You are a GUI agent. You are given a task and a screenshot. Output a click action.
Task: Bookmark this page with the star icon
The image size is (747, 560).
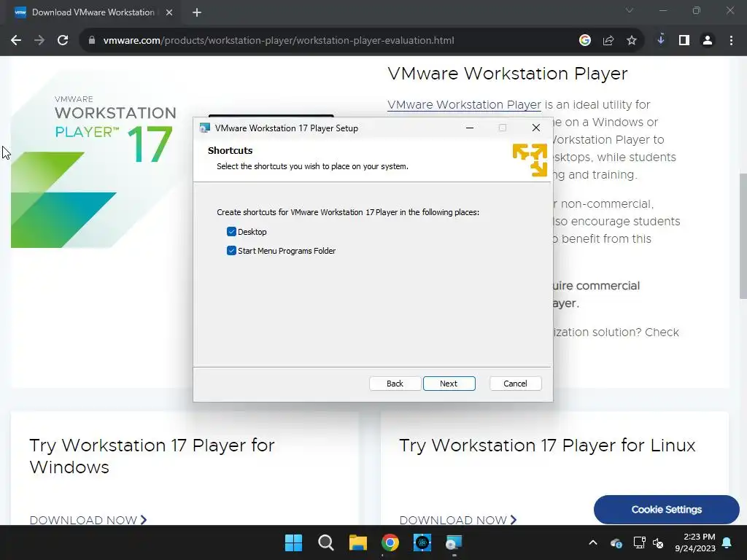point(632,41)
